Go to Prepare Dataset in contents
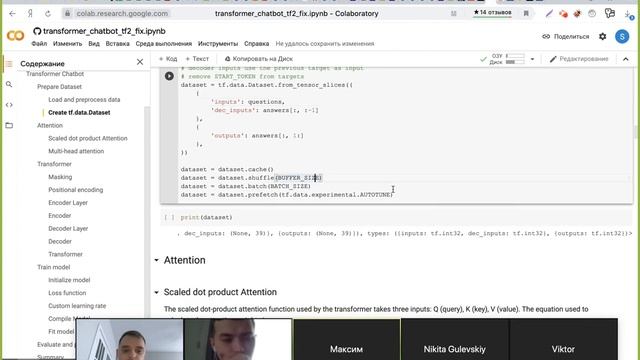Viewport: 640px width, 360px height. pos(59,87)
